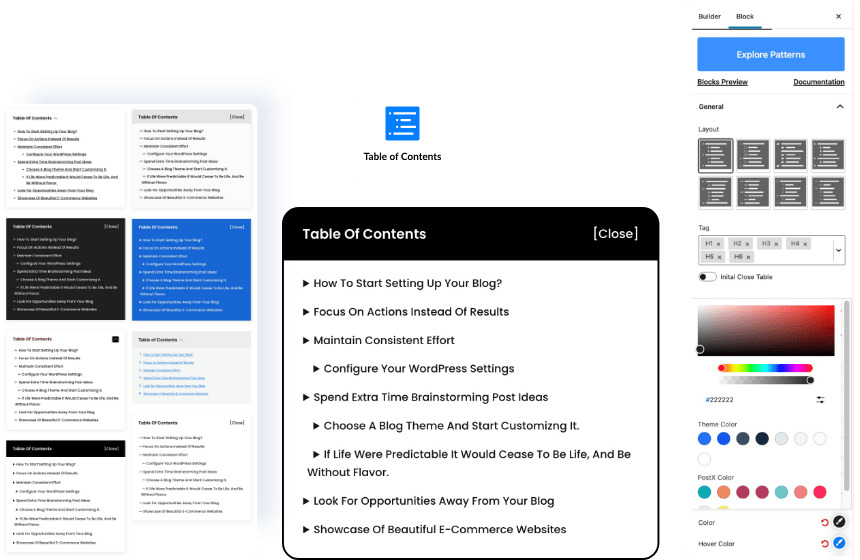Open 'If Life Were Predictable' entry in the large preview
Viewport: 860px width, 560px height.
point(469,463)
